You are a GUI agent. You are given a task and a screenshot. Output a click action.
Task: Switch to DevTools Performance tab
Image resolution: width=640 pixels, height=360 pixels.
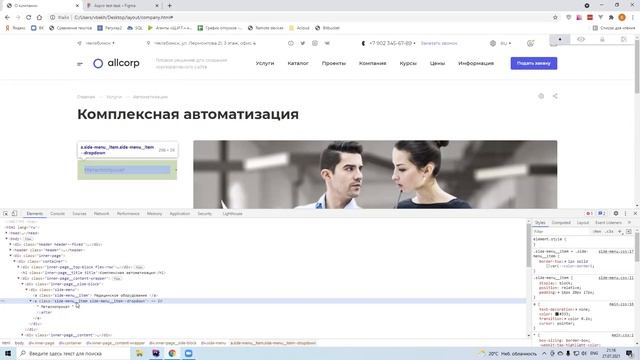[x=128, y=214]
